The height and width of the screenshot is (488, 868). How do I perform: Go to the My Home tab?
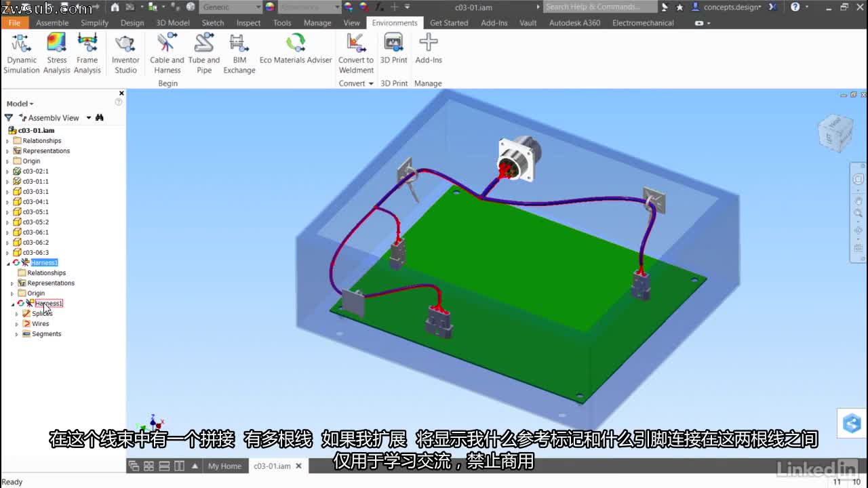(x=225, y=466)
